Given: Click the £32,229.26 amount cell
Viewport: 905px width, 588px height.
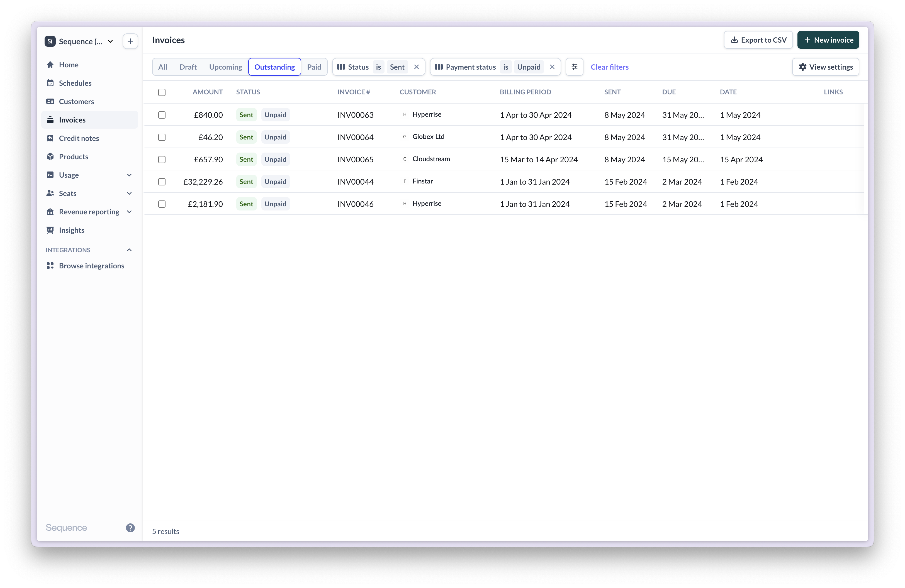Looking at the screenshot, I should 203,182.
